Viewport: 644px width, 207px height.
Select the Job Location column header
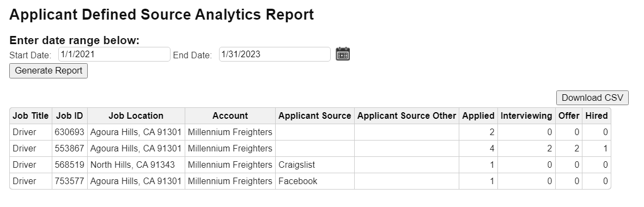point(136,116)
